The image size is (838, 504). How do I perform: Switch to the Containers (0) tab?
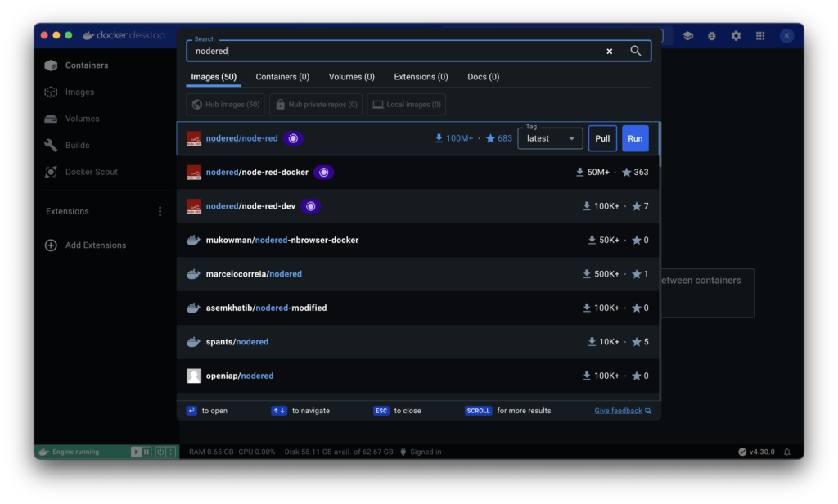[282, 77]
